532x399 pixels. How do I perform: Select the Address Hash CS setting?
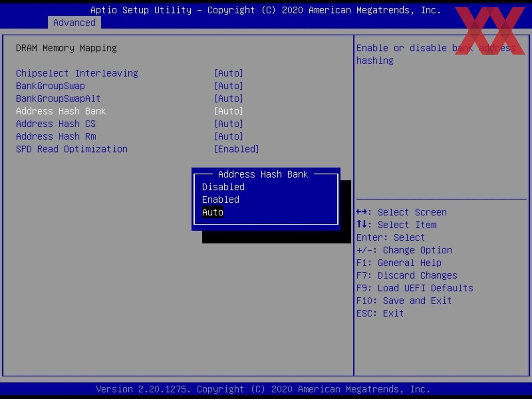(x=56, y=124)
